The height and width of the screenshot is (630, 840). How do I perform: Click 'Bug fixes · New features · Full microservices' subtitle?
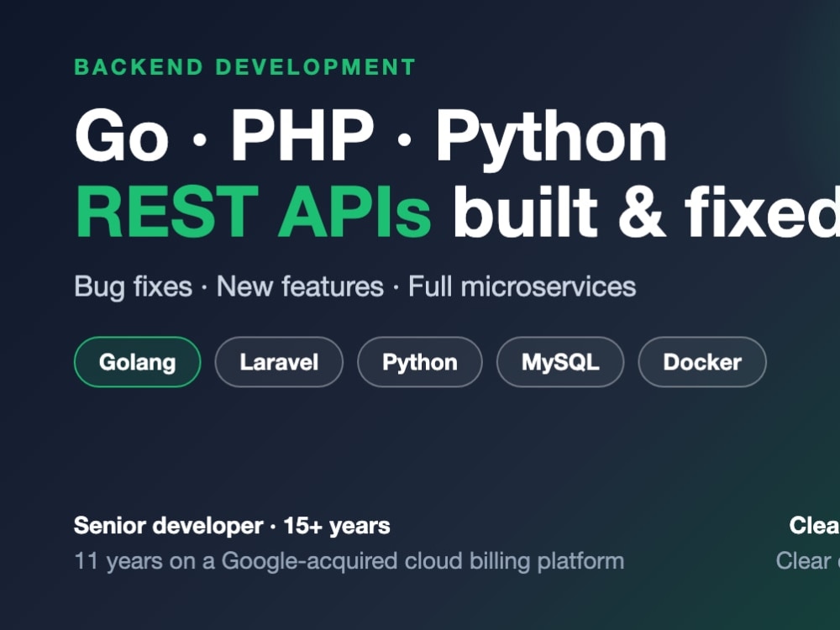click(354, 286)
